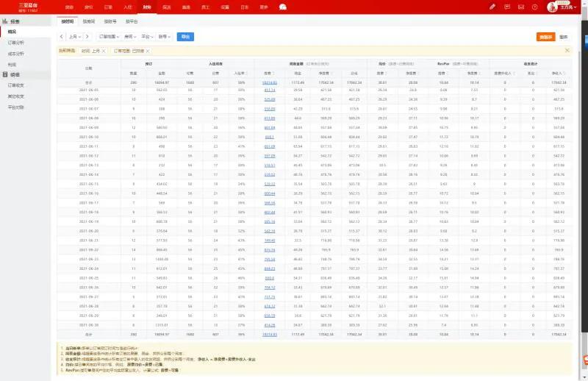Open the 账号 filter dropdown
This screenshot has height=381, width=588.
click(164, 37)
